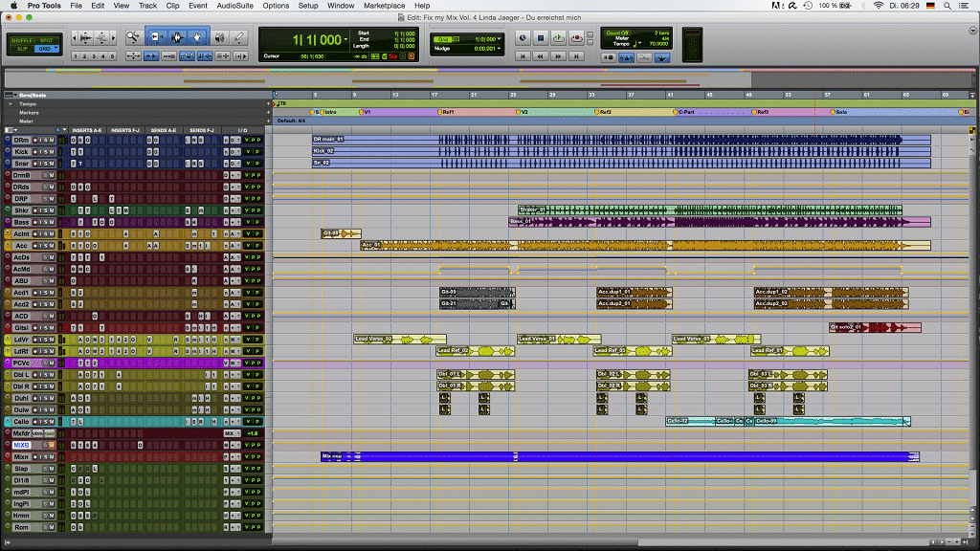Image resolution: width=980 pixels, height=551 pixels.
Task: Open the Edit window view selector dropdown
Action: click(x=11, y=130)
